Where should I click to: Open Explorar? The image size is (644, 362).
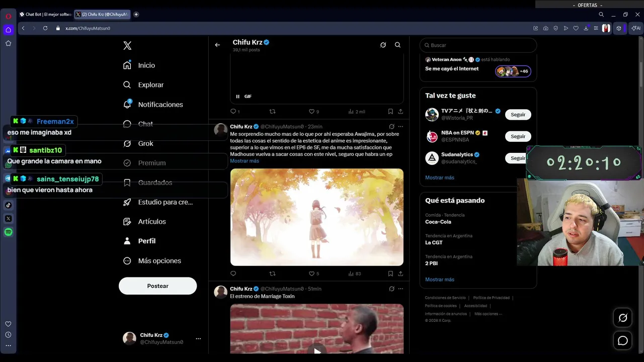[x=144, y=85]
